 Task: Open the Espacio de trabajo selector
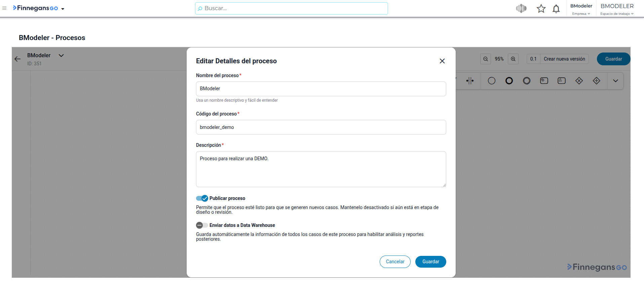pyautogui.click(x=617, y=9)
